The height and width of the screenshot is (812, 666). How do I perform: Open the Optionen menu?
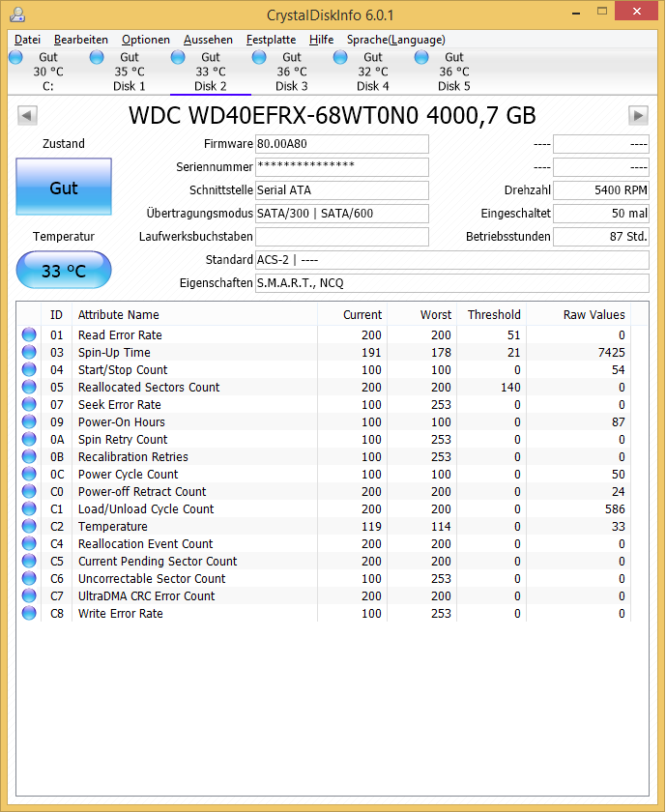146,40
